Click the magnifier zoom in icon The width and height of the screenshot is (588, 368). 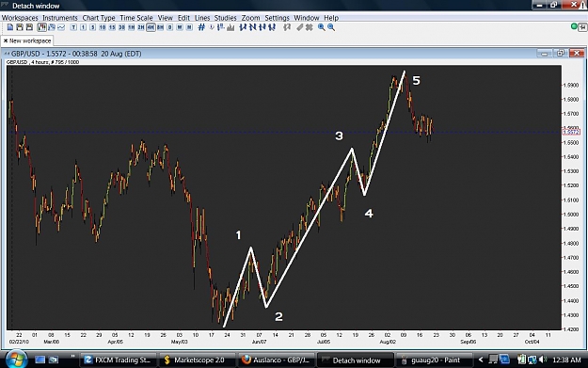322,27
